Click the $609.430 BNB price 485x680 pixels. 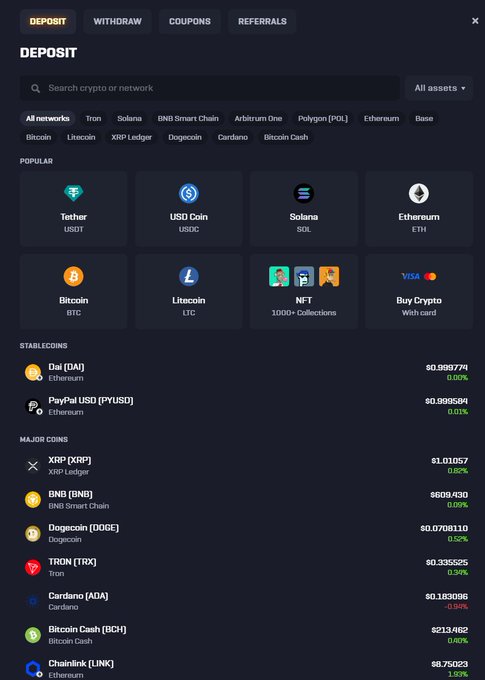(449, 495)
